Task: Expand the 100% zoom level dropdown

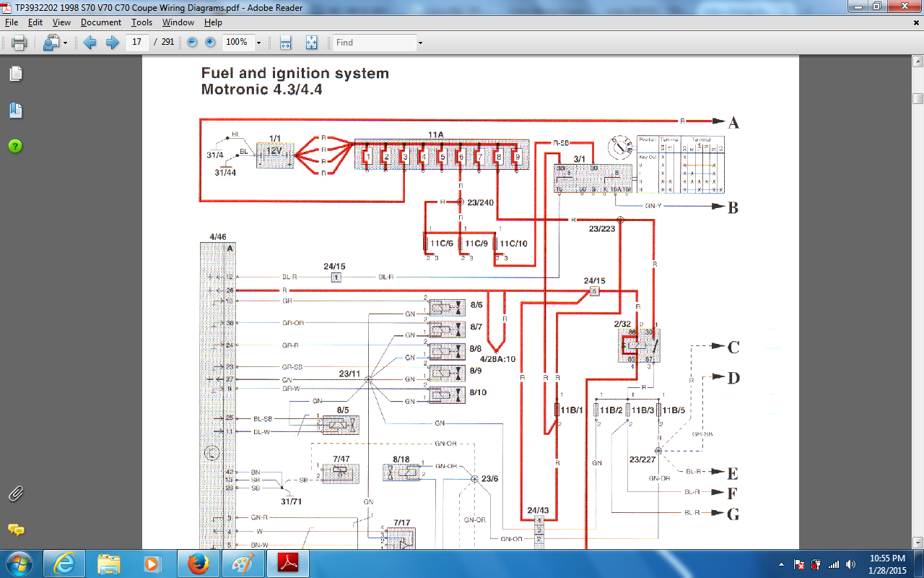Action: pos(258,43)
